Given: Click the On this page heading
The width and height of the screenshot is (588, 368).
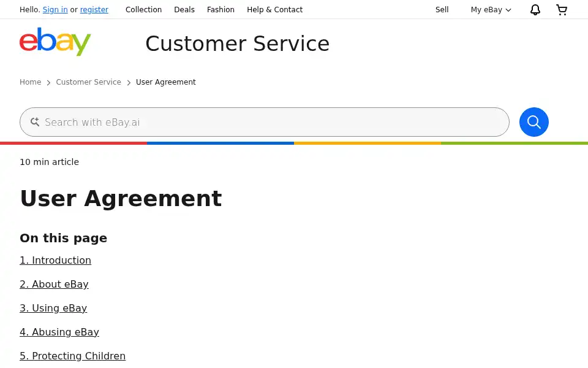Looking at the screenshot, I should [63, 238].
